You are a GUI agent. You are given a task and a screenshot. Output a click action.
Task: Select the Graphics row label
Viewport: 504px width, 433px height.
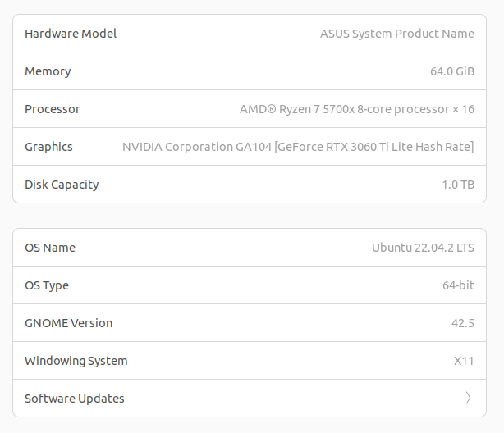tap(48, 147)
